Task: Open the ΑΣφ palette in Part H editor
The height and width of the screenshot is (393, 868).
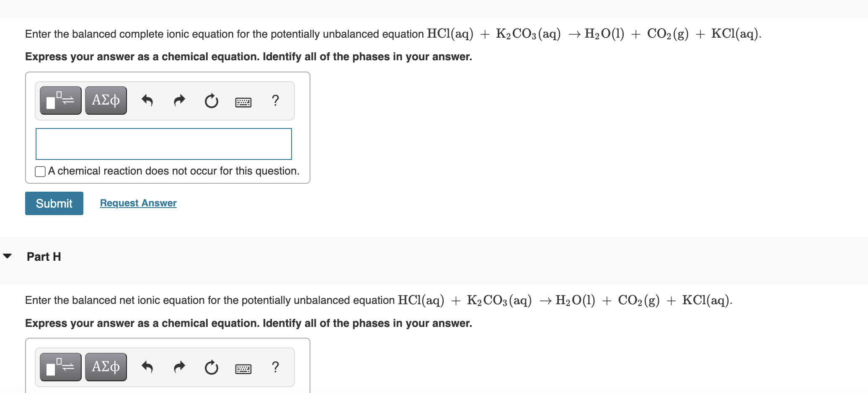Action: click(x=106, y=367)
